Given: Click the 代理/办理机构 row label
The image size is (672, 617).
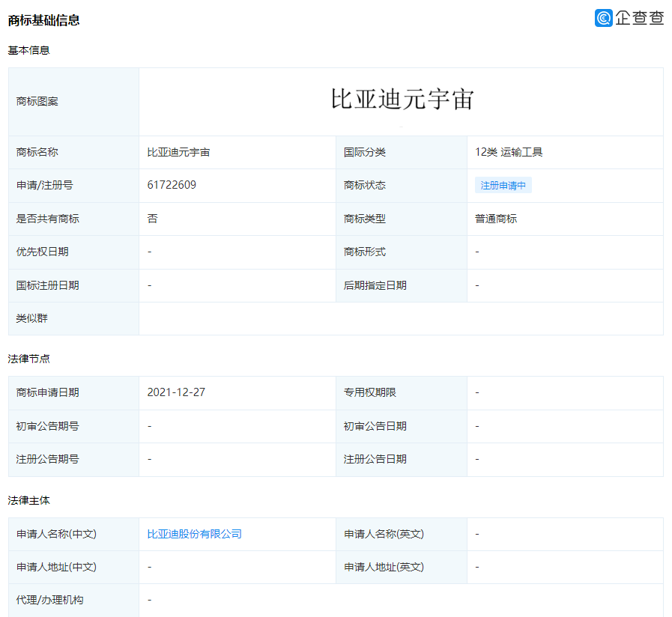Looking at the screenshot, I should click(x=49, y=600).
